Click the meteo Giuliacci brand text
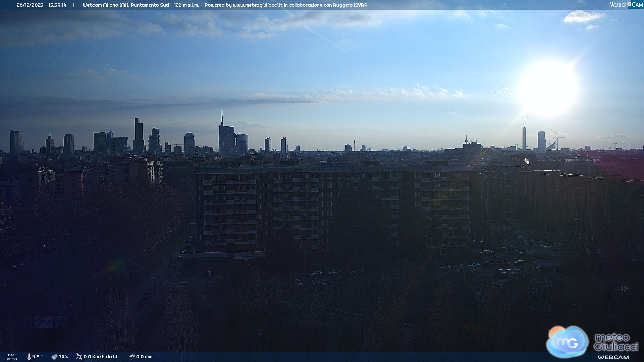The height and width of the screenshot is (362, 644). click(615, 342)
